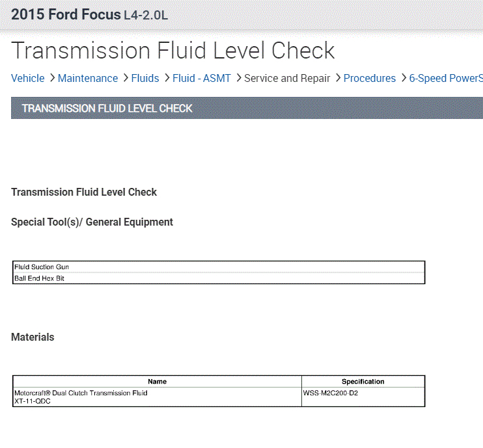This screenshot has height=448, width=483.
Task: Click the gray TRANSMISSION FLUID LEVEL CHECK banner
Action: pyautogui.click(x=247, y=108)
